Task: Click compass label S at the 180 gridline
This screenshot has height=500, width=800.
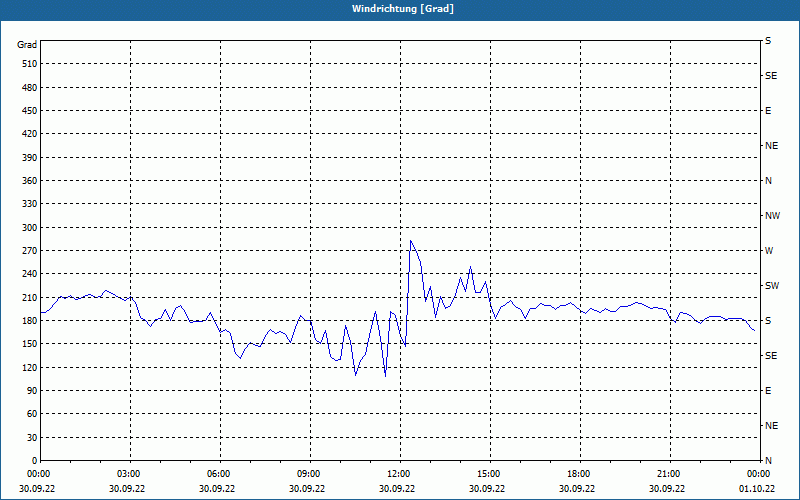Action: pos(768,321)
